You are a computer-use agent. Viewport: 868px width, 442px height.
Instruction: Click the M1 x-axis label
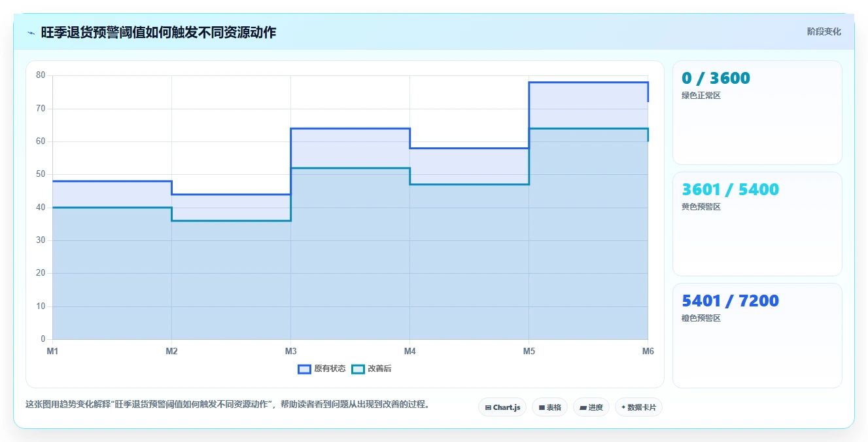52,352
